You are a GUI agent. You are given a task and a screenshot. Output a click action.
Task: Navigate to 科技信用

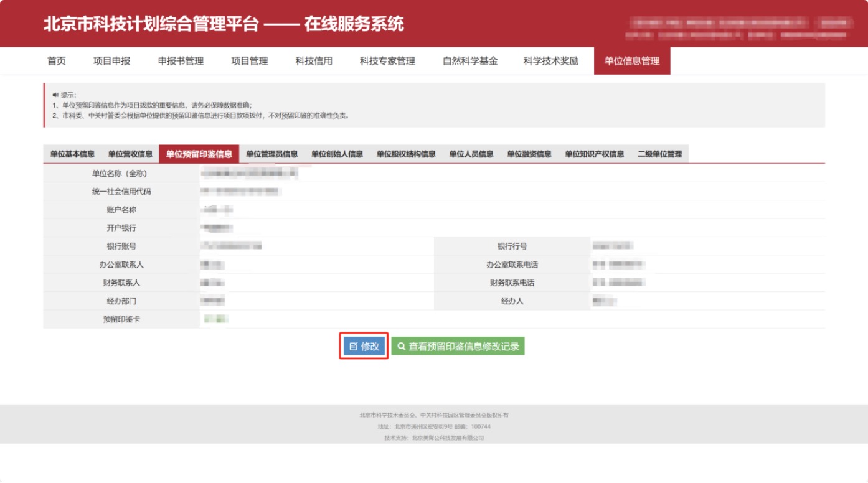pos(314,61)
